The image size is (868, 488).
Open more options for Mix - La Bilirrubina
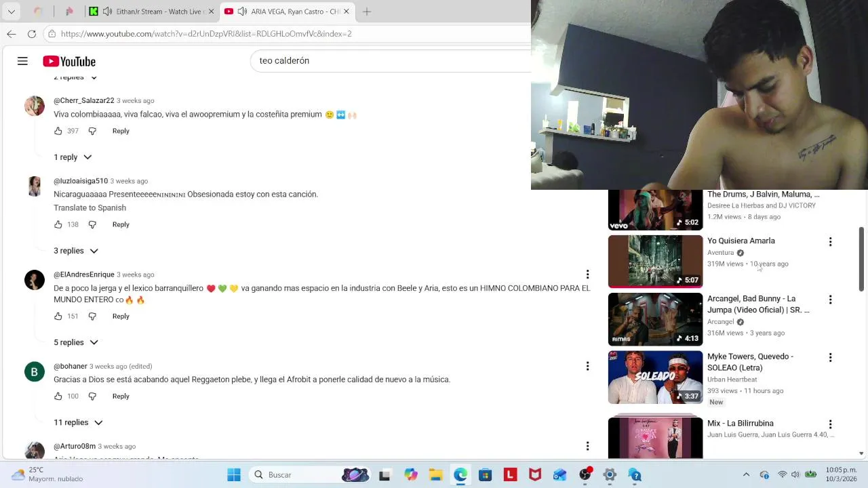pos(830,424)
